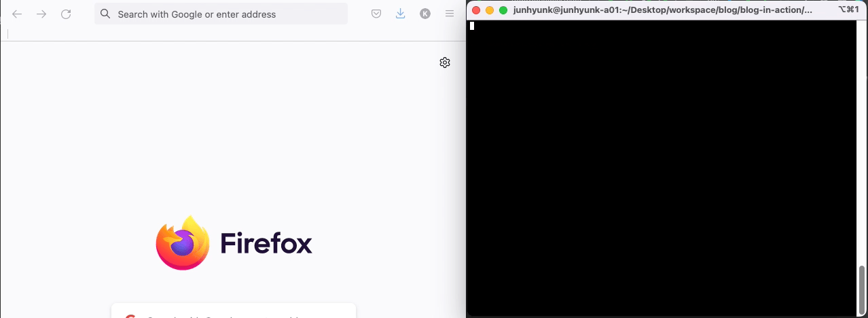Viewport: 868px width, 318px height.
Task: Open the Firefox account avatar menu
Action: 425,14
